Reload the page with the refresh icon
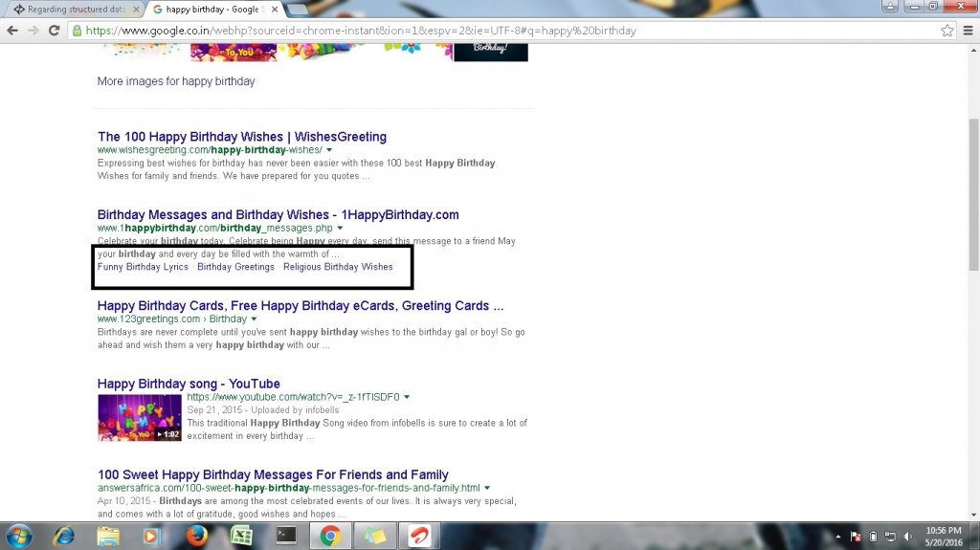 [55, 31]
